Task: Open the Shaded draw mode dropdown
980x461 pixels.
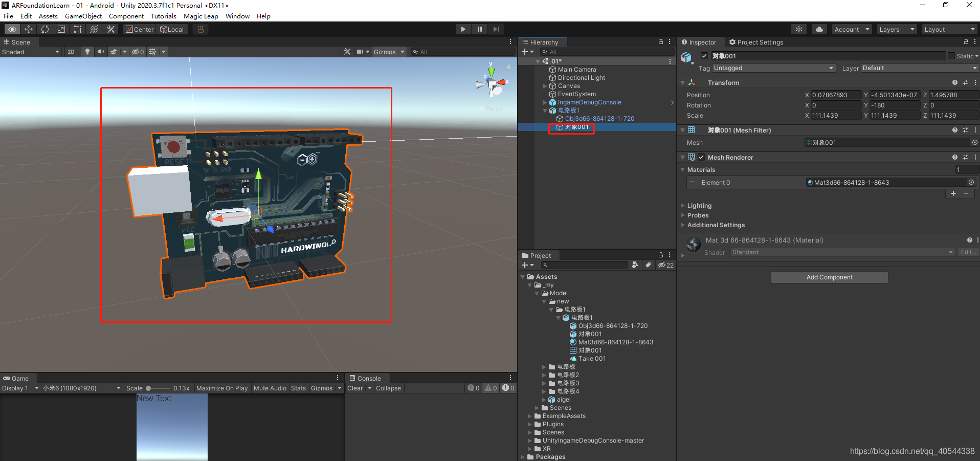Action: coord(31,52)
